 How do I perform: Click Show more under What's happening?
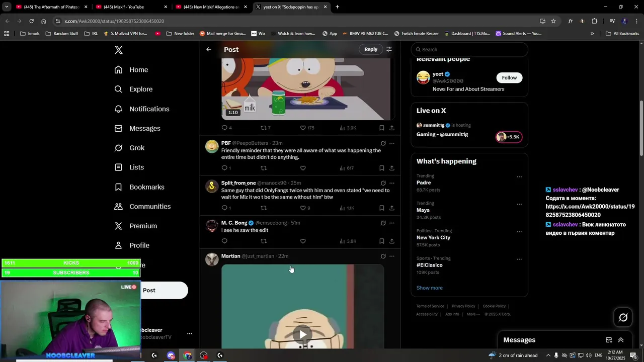(x=429, y=288)
